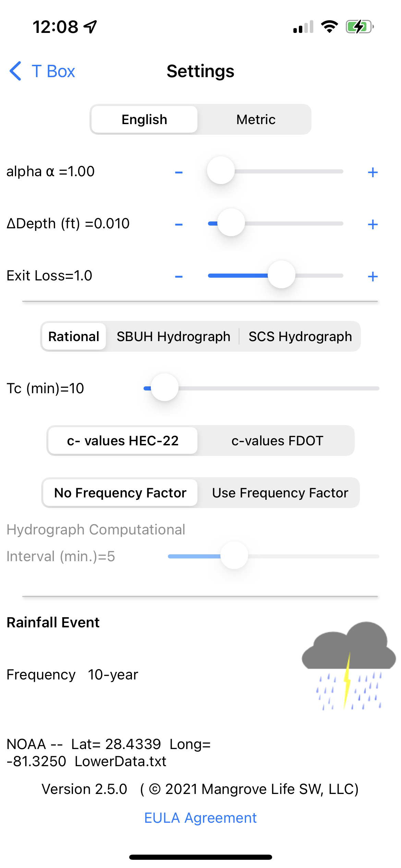Tap the NOAA Lat/Long data text
Viewport: 401px width, 868px height.
click(109, 752)
